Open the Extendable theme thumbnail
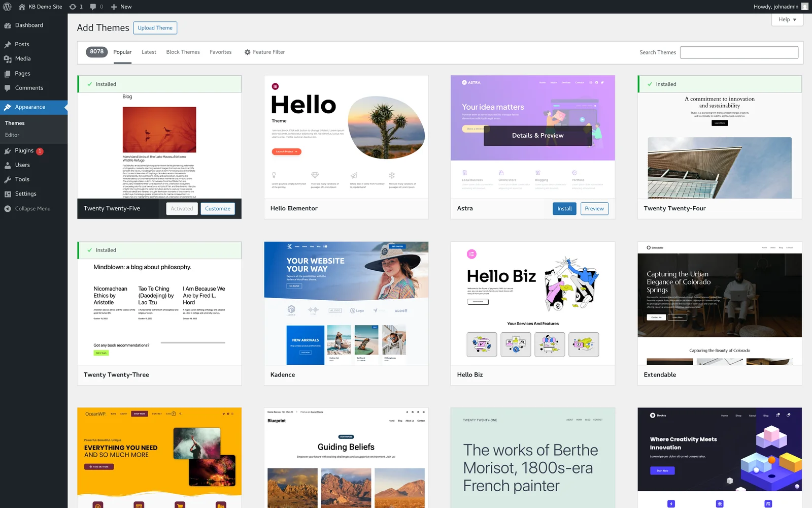The height and width of the screenshot is (508, 812). [720, 303]
